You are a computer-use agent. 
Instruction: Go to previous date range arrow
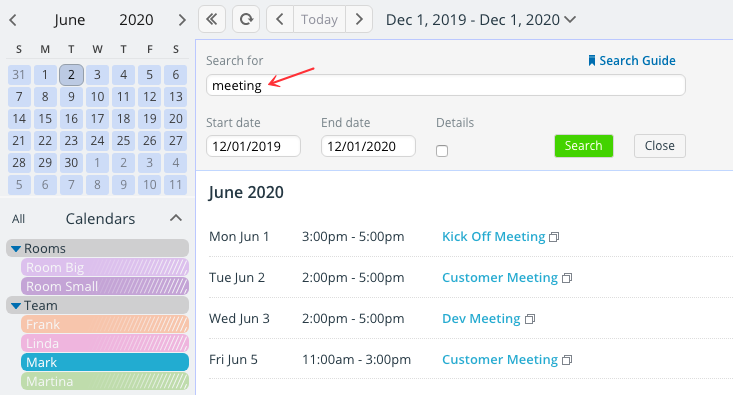[280, 19]
